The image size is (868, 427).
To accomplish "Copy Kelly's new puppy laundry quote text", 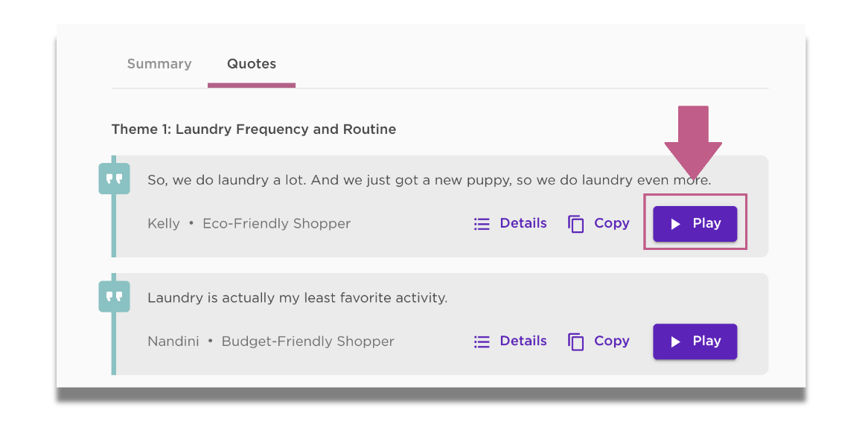I will [x=599, y=223].
